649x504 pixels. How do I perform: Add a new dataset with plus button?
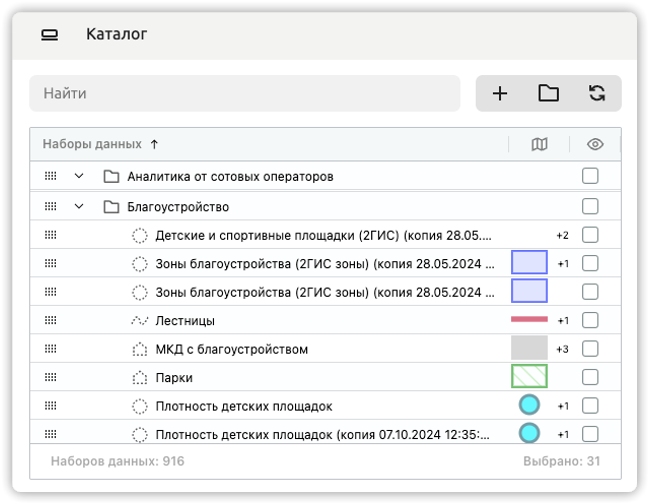tap(500, 93)
